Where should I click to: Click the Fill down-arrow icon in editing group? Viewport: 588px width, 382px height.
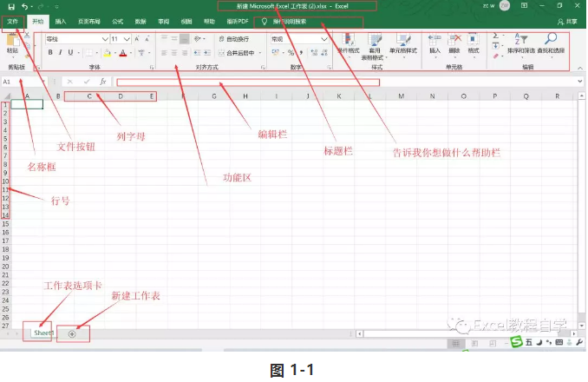pos(496,46)
